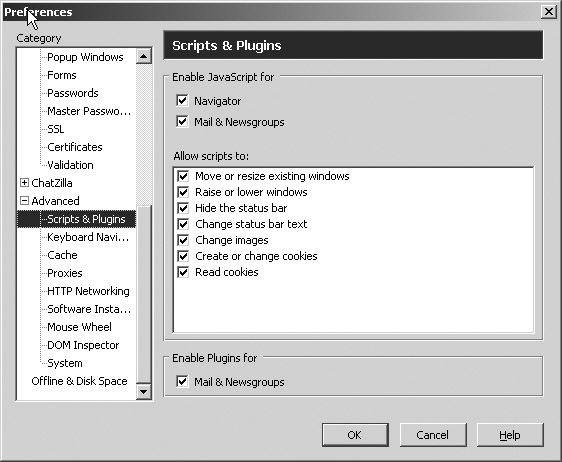Screen dimensions: 562x462
Task: Click the Cancel button
Action: (433, 435)
